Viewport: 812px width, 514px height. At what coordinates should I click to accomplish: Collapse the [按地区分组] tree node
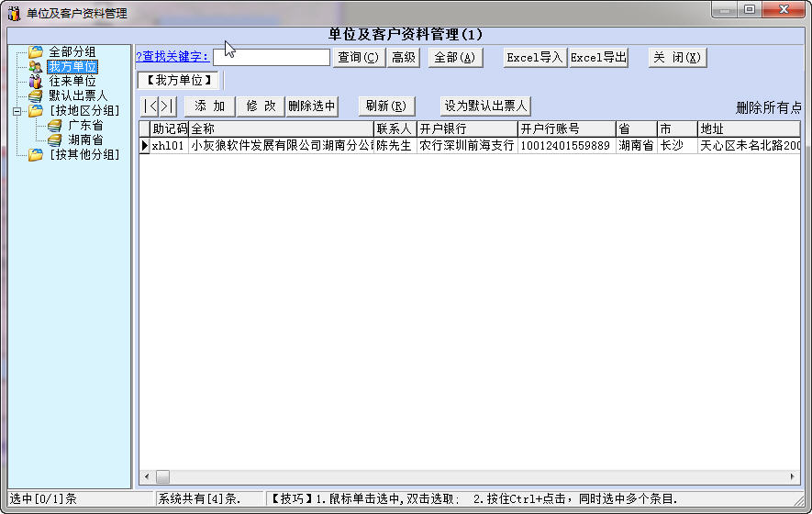pyautogui.click(x=17, y=111)
